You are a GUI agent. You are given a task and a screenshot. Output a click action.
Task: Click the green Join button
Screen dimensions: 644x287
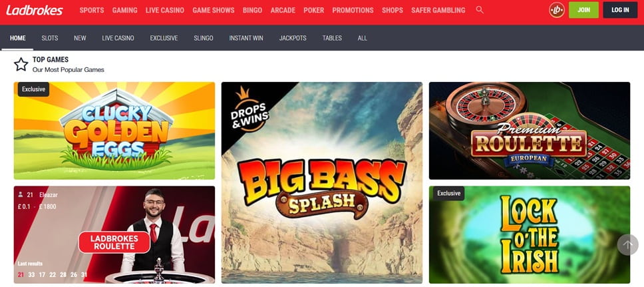(x=583, y=10)
